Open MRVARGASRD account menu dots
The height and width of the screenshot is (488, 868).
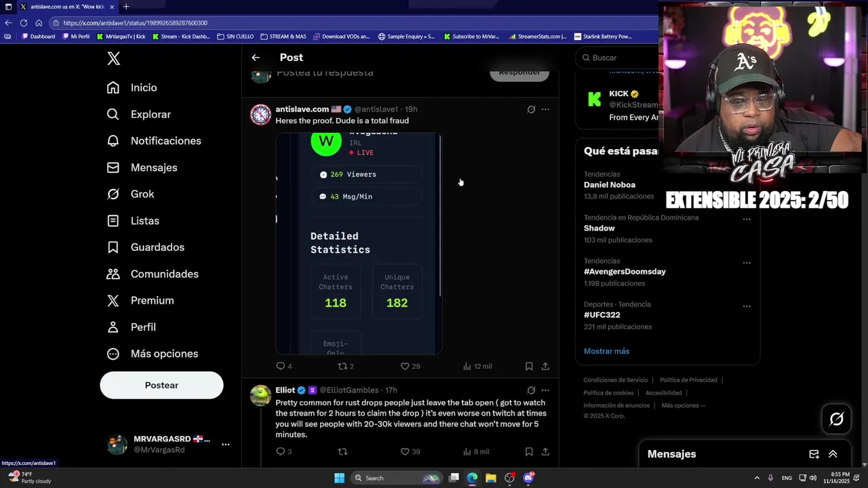pos(225,445)
